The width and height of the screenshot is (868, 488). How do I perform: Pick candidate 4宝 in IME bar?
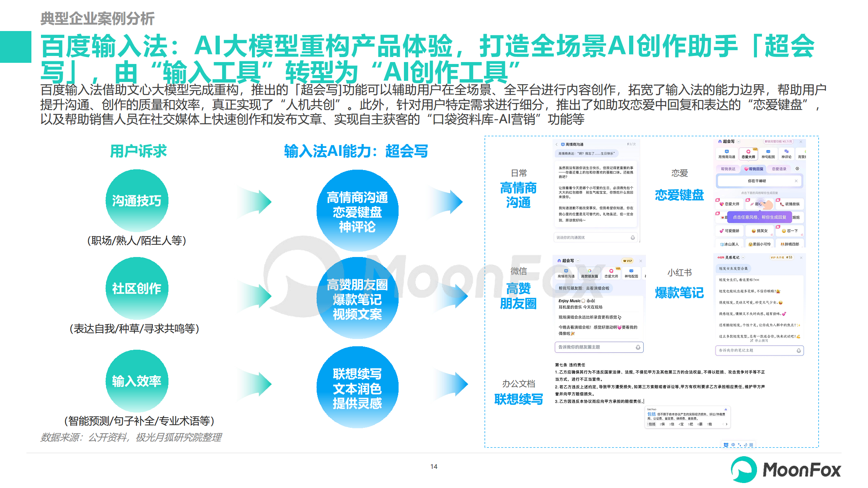(681, 424)
